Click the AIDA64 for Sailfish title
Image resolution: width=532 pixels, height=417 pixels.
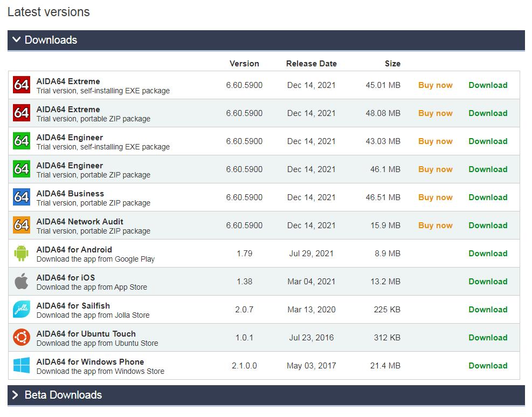(73, 306)
